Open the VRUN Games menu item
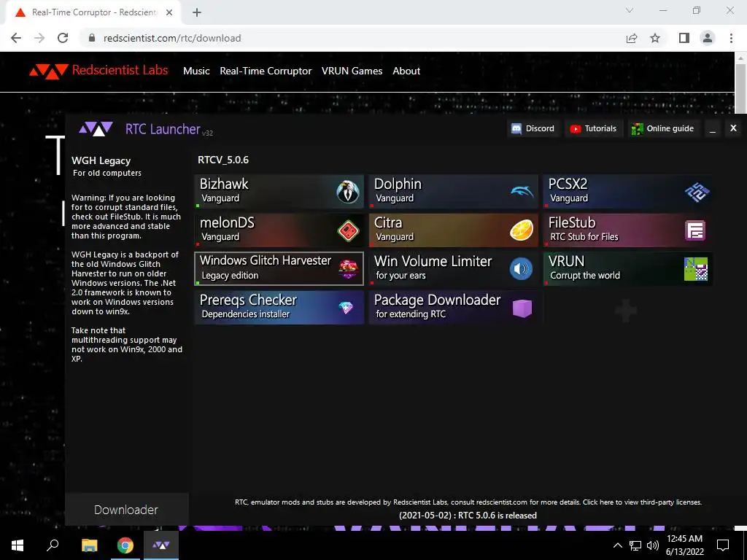Viewport: 747px width, 560px height. (x=352, y=71)
